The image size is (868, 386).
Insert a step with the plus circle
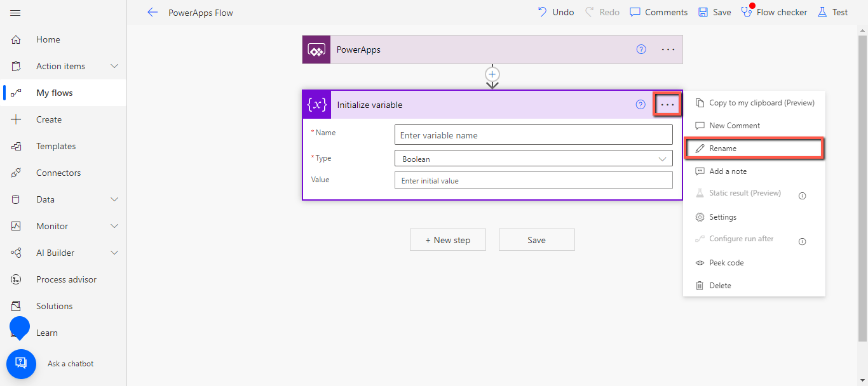[492, 74]
